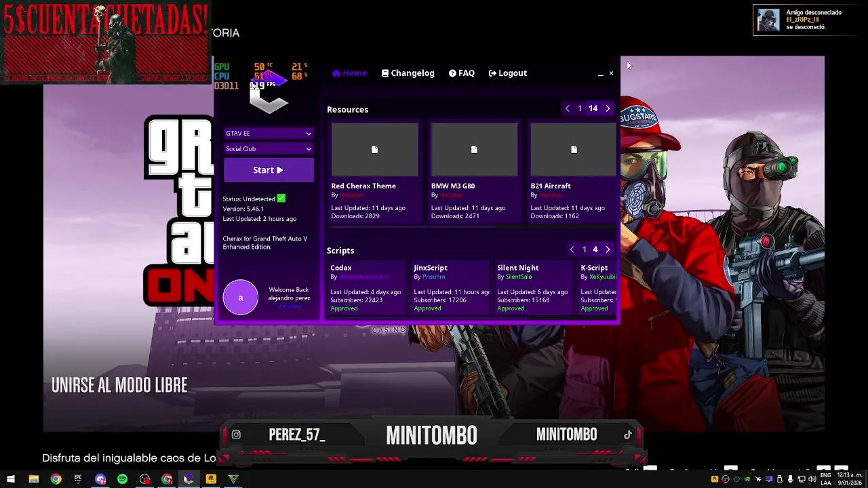This screenshot has width=868, height=488.
Task: Open the BMW M3 G80 thumbnail
Action: point(474,149)
